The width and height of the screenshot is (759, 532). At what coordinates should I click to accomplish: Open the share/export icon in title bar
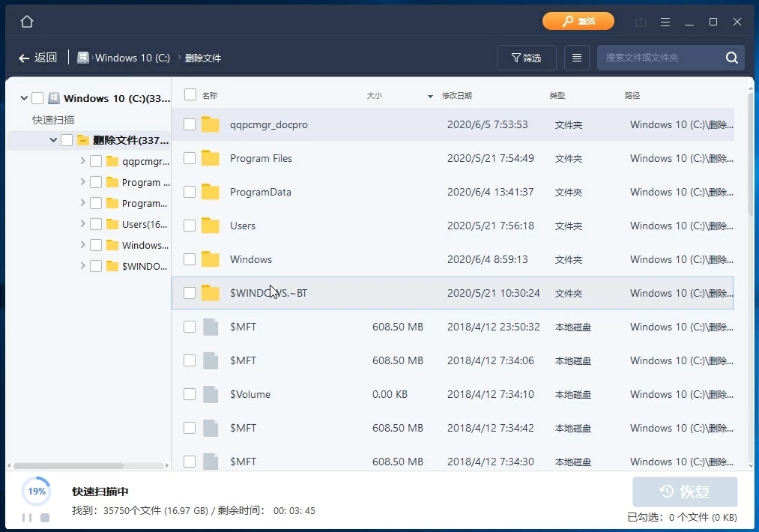[x=641, y=22]
